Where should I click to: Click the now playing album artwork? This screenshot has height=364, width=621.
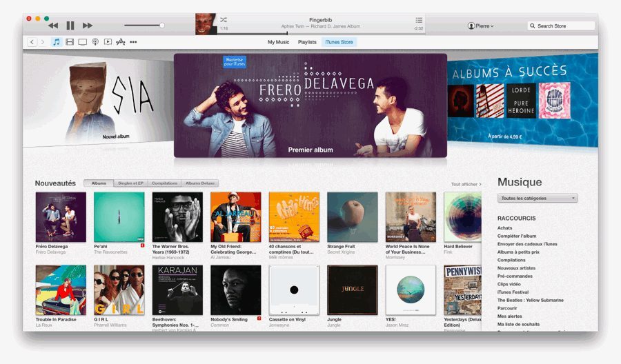(206, 24)
